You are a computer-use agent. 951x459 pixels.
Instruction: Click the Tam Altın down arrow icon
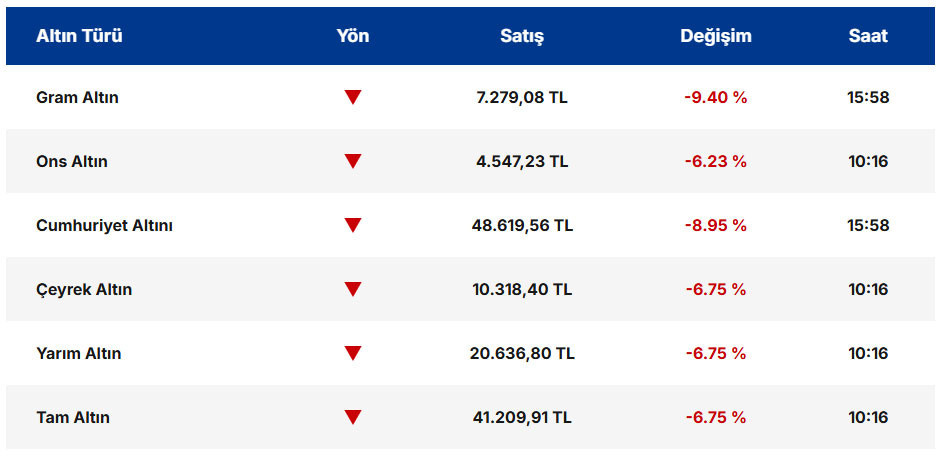(x=352, y=417)
